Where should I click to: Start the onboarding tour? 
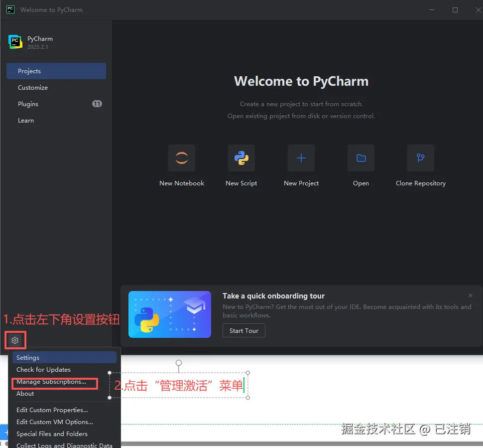point(243,330)
